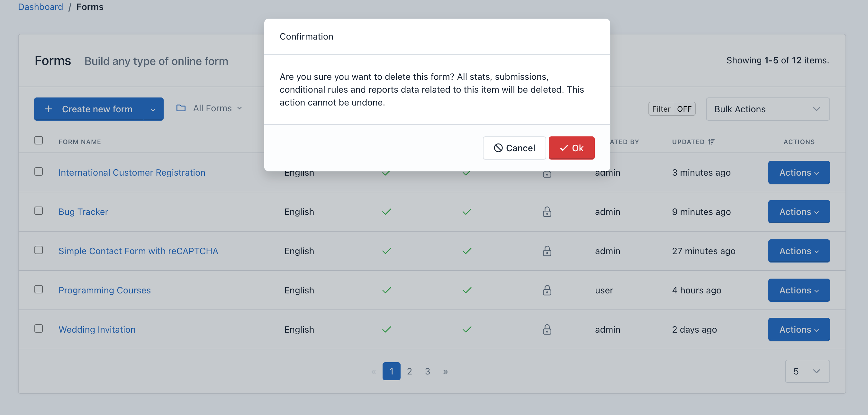Click the lock icon on Bug Tracker row
The width and height of the screenshot is (868, 415).
pyautogui.click(x=547, y=212)
